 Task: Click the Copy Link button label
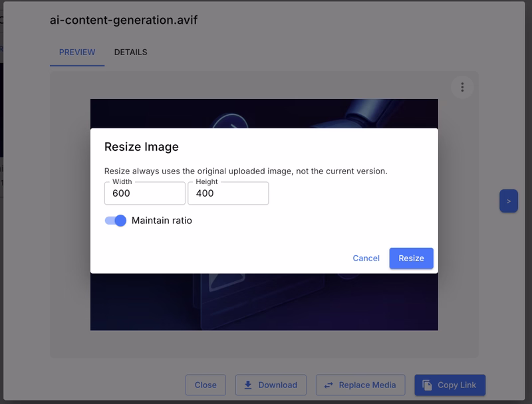[x=457, y=385]
